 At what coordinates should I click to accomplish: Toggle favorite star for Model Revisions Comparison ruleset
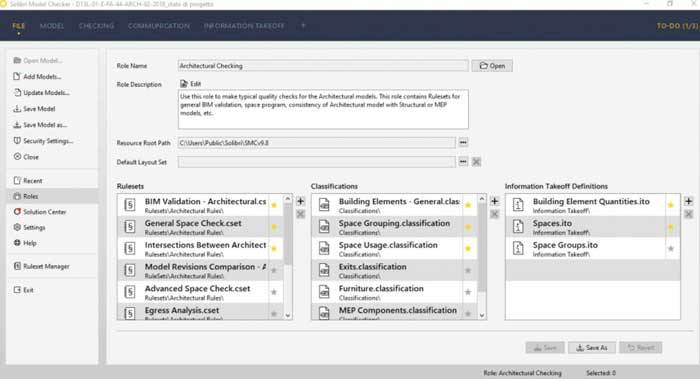tap(274, 271)
